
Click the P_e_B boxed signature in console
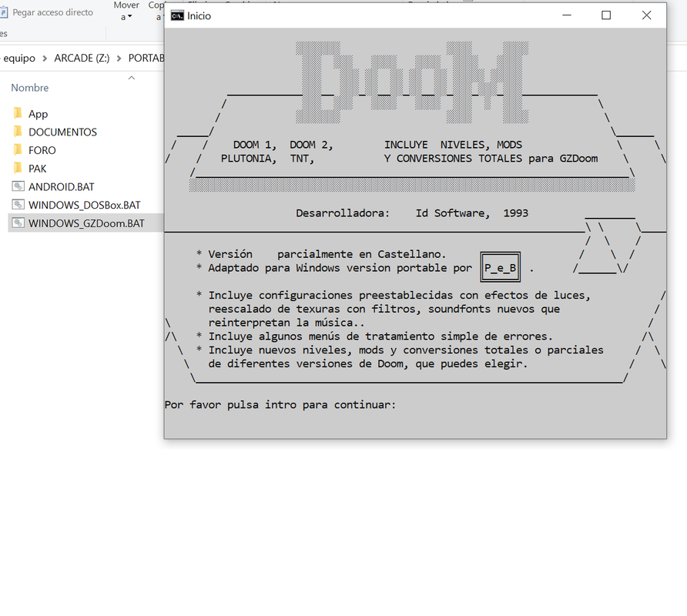point(501,267)
